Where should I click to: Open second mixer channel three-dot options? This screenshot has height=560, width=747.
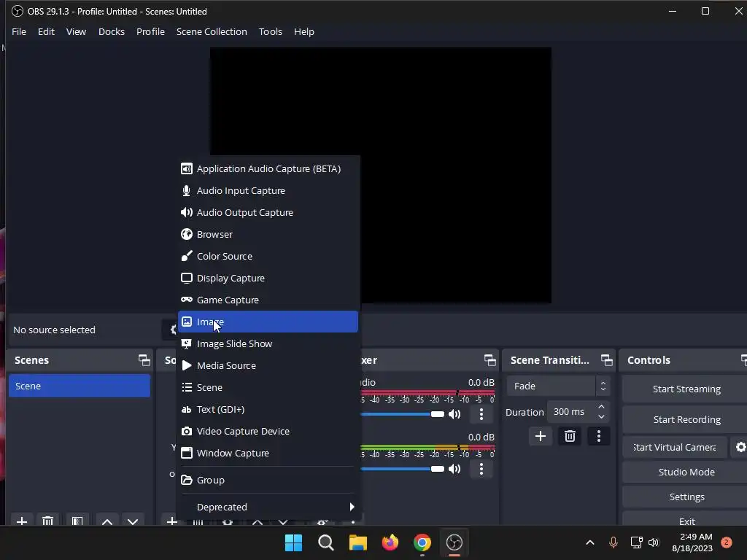tap(481, 469)
